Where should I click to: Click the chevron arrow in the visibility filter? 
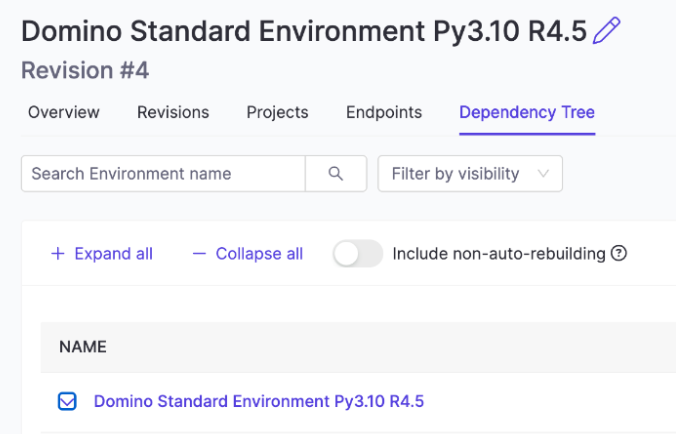coord(543,174)
